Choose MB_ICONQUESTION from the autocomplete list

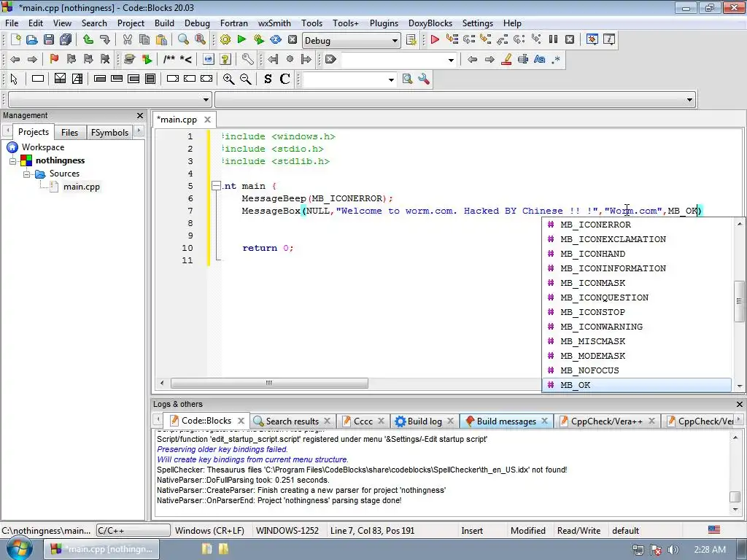(636, 297)
